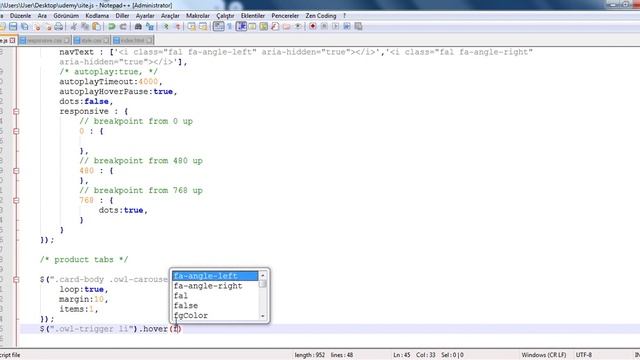Open the Kodlama menu

point(97,16)
